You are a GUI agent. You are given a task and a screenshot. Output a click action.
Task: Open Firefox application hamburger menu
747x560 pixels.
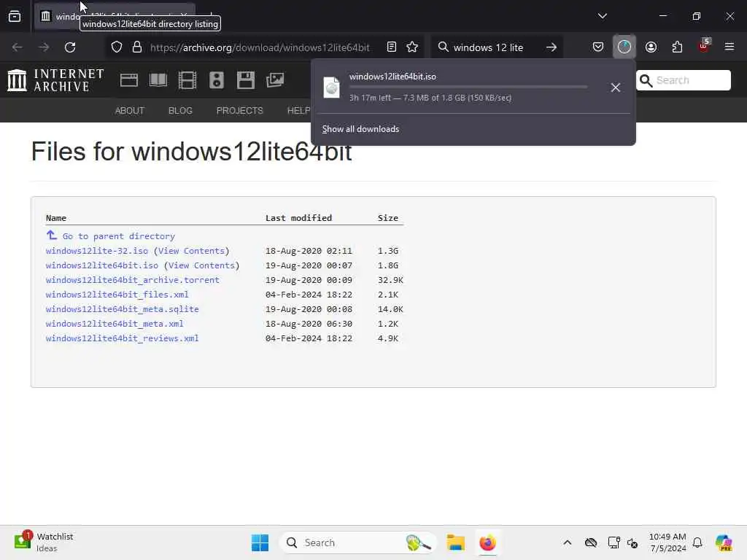[729, 47]
